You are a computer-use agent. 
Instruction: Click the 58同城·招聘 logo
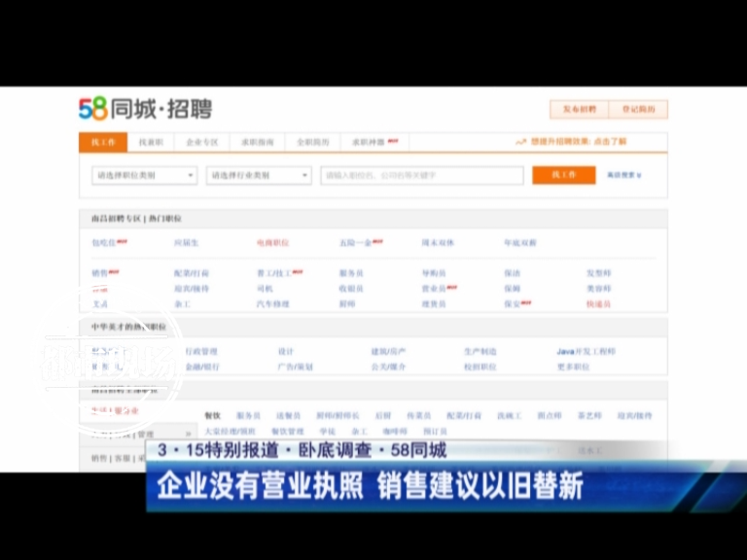[145, 109]
